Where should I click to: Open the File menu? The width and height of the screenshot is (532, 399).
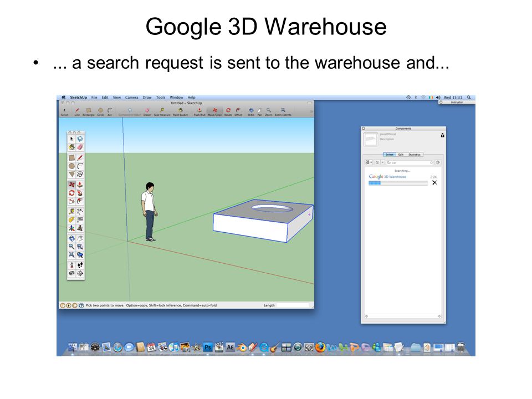click(x=94, y=98)
